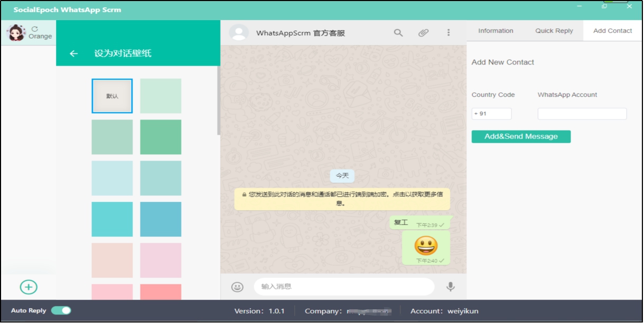Select the Add Contact tab
Viewport: 644px width, 323px height.
(613, 31)
